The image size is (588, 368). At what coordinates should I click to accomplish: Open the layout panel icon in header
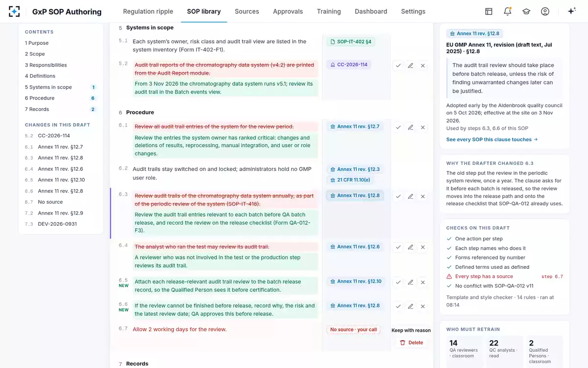click(489, 11)
